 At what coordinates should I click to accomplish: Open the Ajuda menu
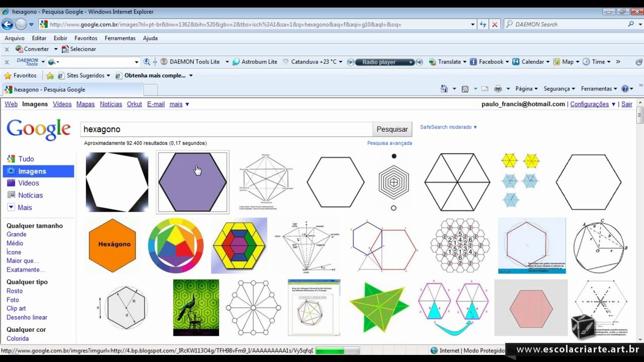(x=150, y=38)
